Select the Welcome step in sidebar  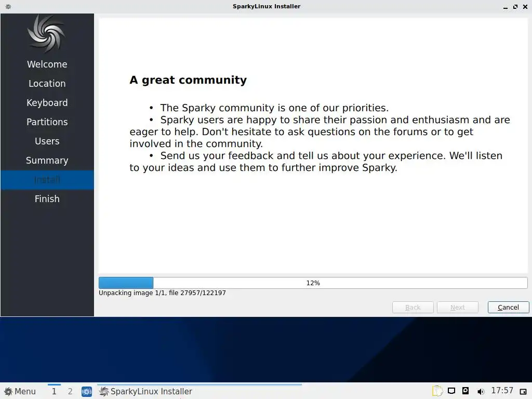(x=47, y=64)
